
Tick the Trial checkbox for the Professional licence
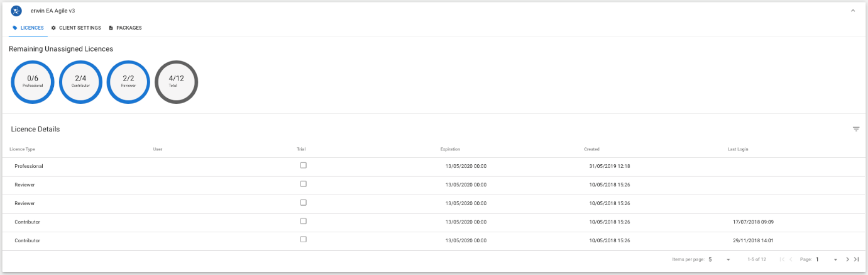[x=304, y=166]
